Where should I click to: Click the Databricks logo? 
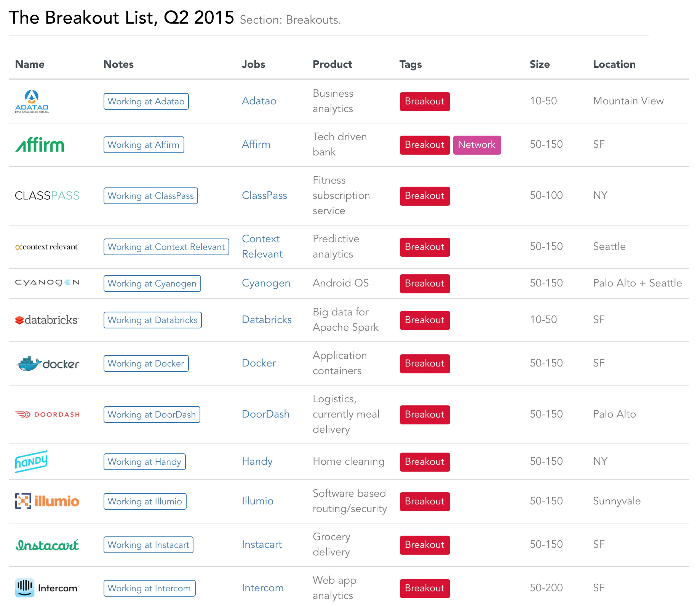click(47, 320)
